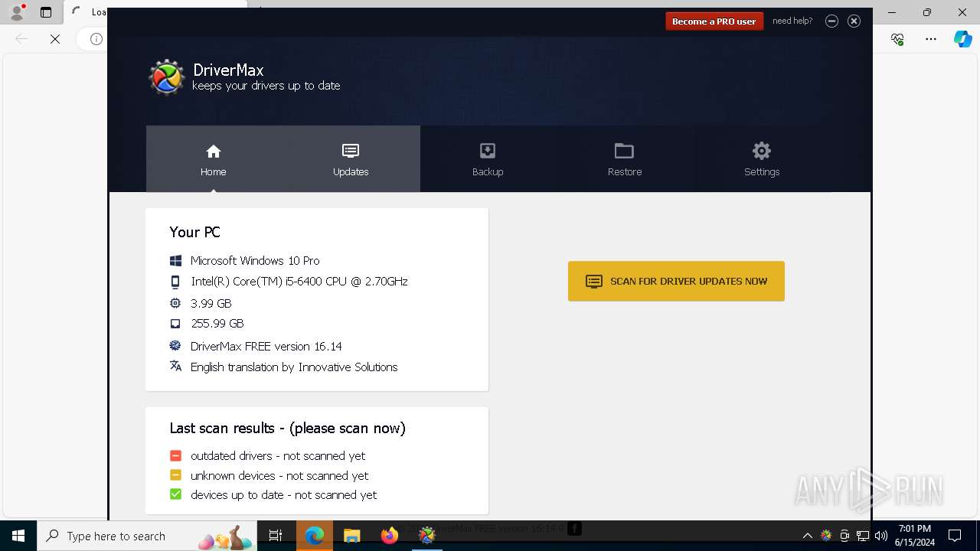Open the Settings tab

point(762,159)
